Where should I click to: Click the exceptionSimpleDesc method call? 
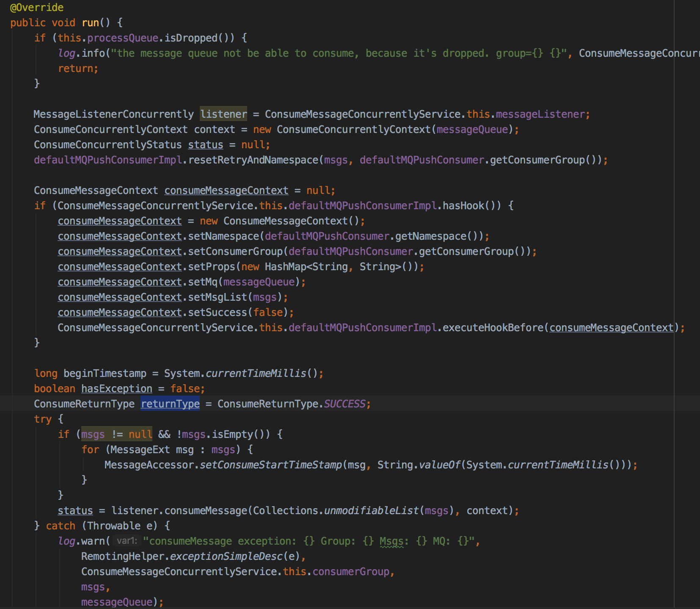tap(226, 556)
